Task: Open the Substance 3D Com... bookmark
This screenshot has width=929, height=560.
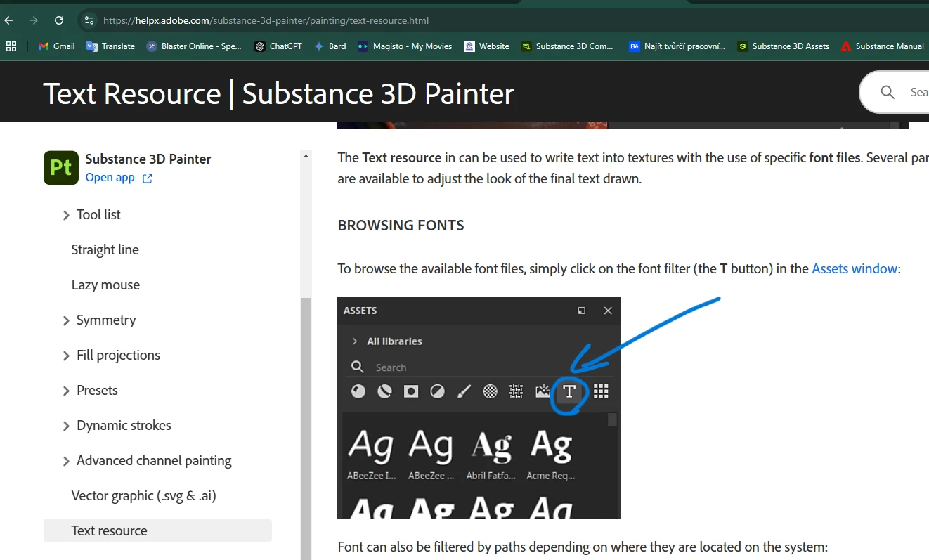Action: 567,46
